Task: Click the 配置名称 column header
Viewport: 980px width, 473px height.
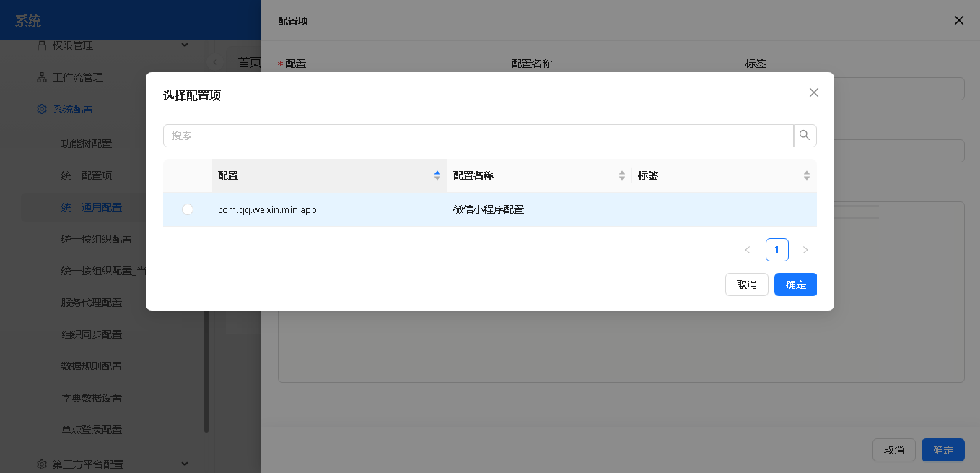Action: pyautogui.click(x=539, y=175)
